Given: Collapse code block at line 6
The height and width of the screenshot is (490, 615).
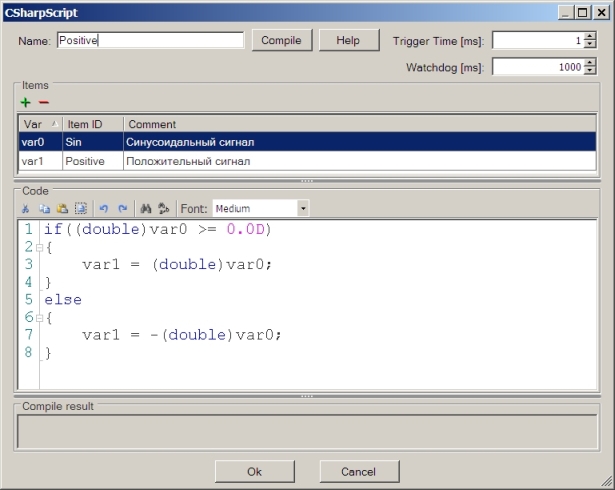Looking at the screenshot, I should click(x=39, y=318).
